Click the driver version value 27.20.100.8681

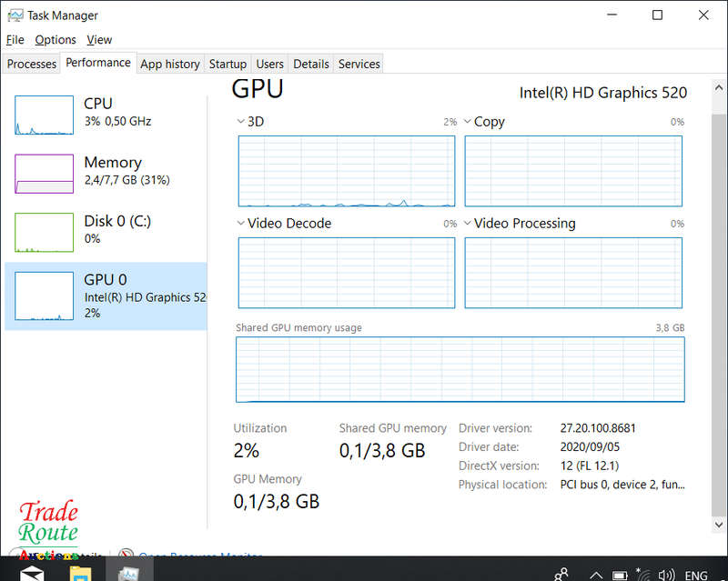tap(598, 428)
